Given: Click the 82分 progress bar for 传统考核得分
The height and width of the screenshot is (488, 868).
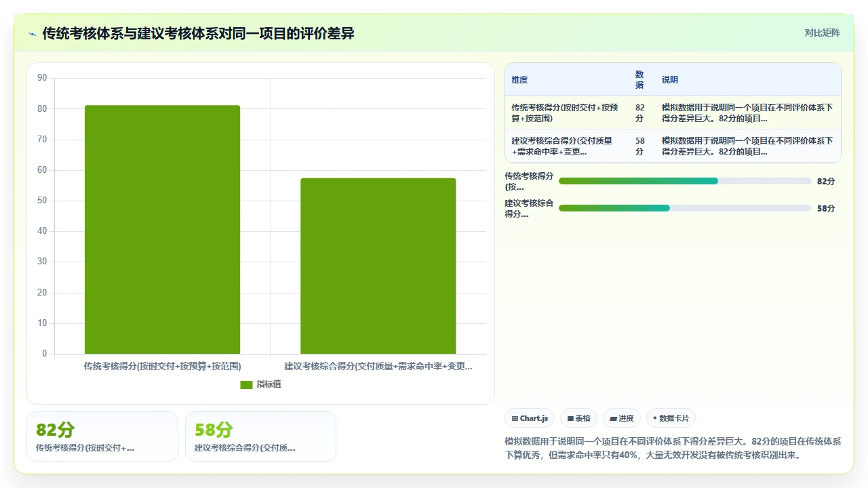Looking at the screenshot, I should point(685,181).
